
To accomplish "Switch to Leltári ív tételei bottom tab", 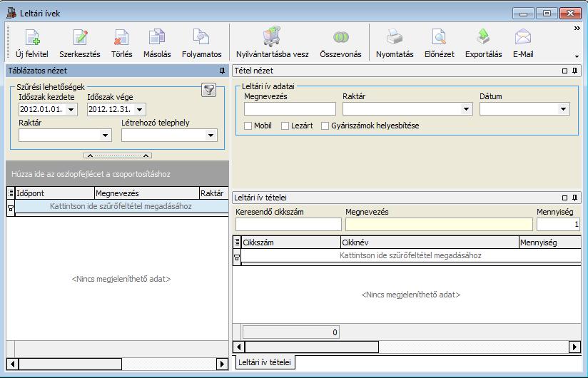I will 264,362.
